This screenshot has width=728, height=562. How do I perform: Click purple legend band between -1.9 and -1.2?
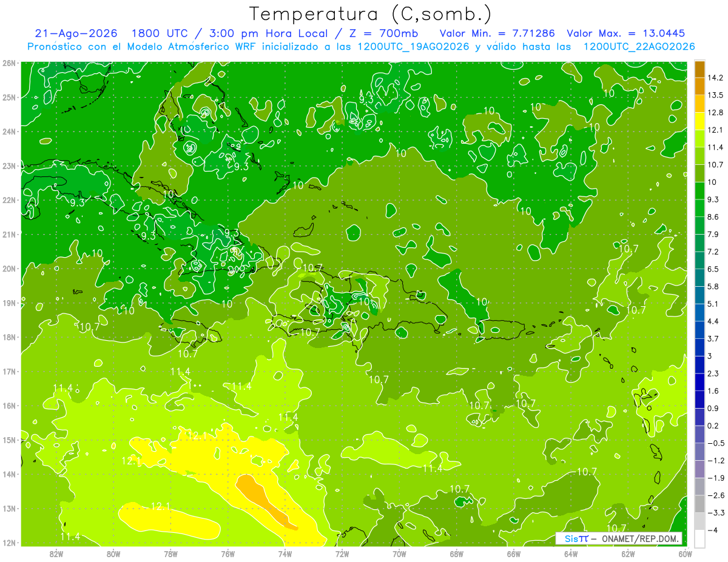[x=699, y=469]
